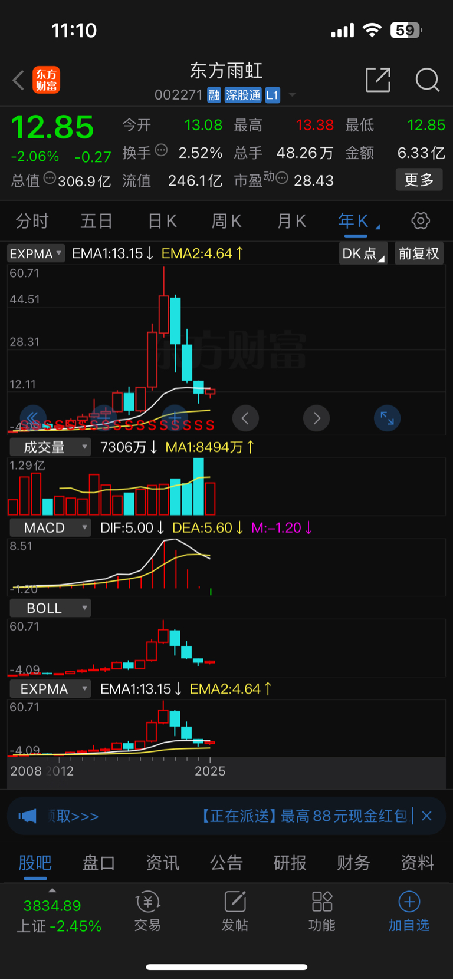Tap the info icon beside 市盈动
Screen dimensions: 453x980
coord(282,178)
